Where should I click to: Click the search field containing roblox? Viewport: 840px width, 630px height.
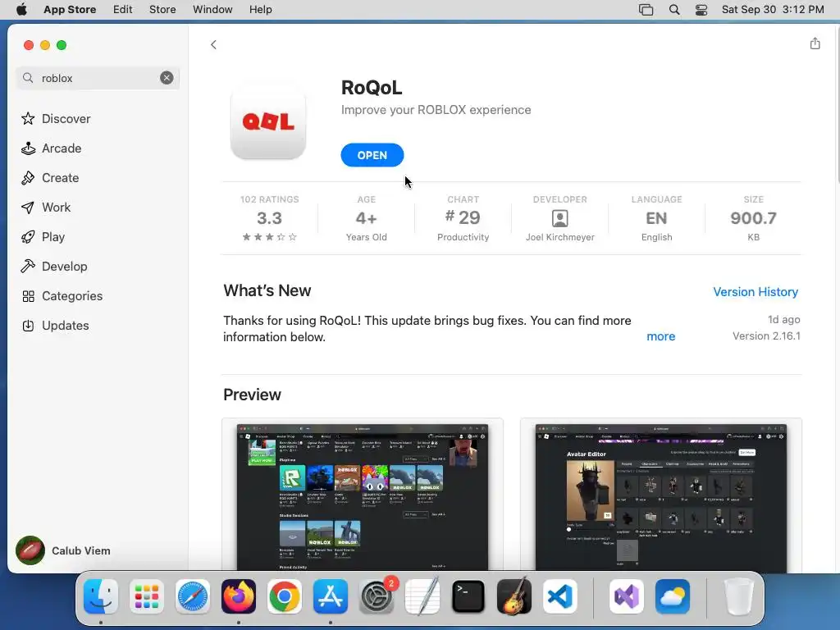pyautogui.click(x=98, y=78)
